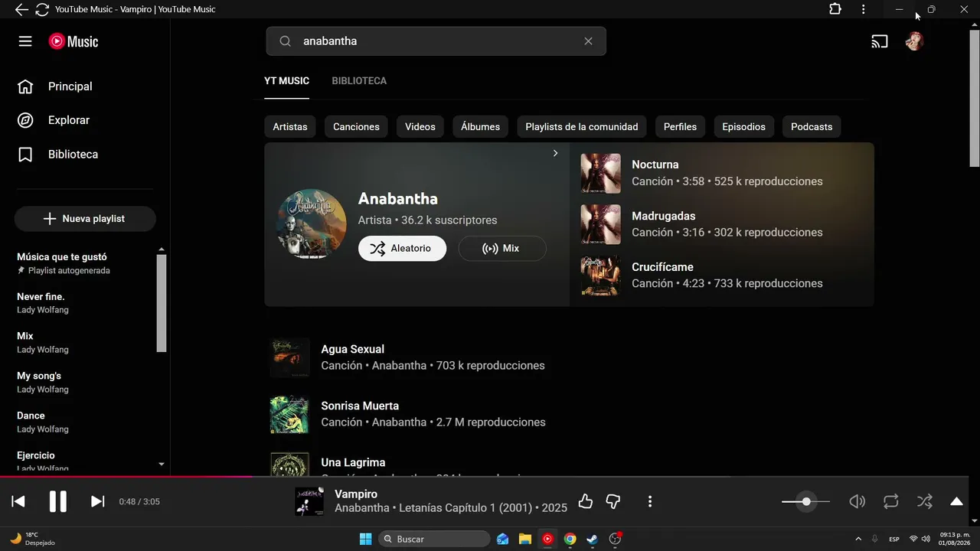The height and width of the screenshot is (551, 980).
Task: Open the cast to device icon
Action: (x=880, y=41)
